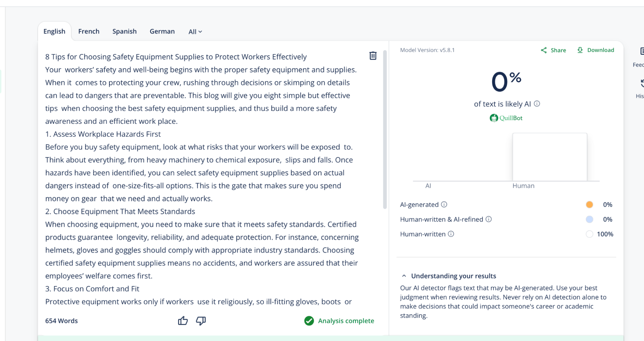644x341 pixels.
Task: Choose the German language tab
Action: point(162,31)
